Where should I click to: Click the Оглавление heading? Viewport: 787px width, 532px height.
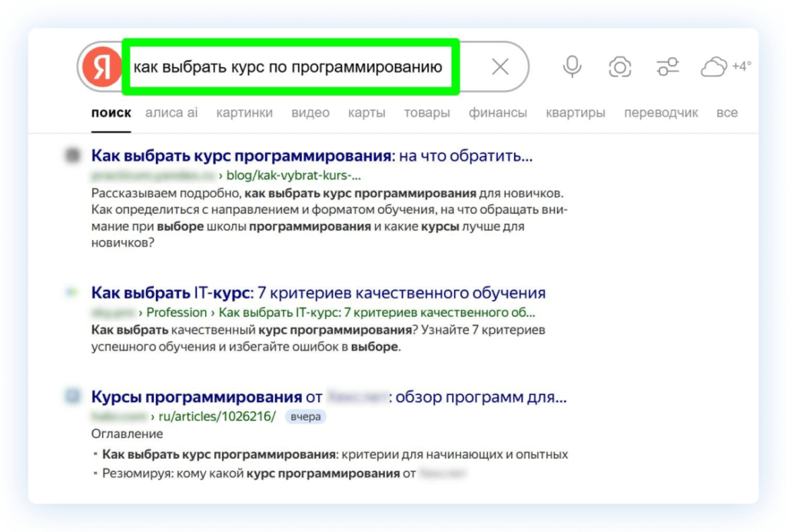[127, 434]
